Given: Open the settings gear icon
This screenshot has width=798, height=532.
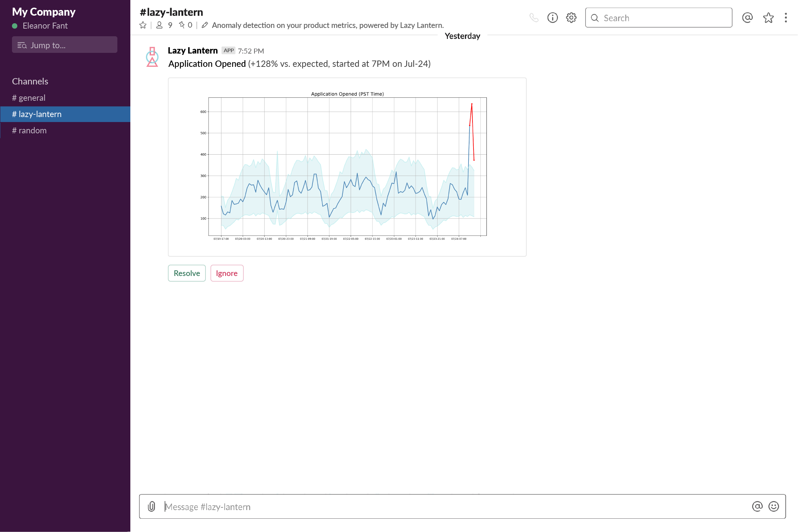Looking at the screenshot, I should pos(571,18).
